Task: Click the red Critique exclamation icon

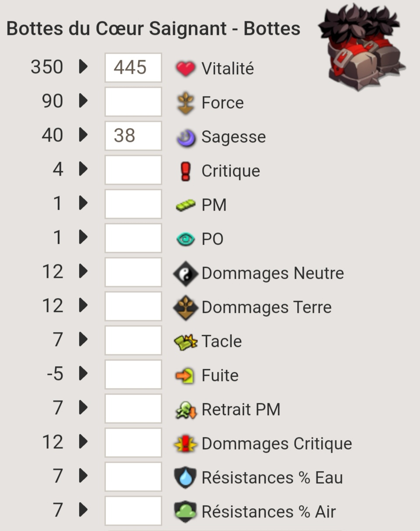Action: pos(186,171)
